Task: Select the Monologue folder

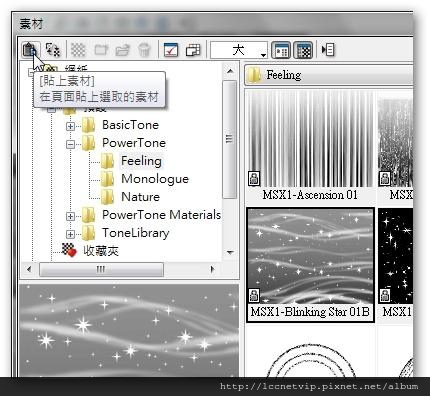Action: pos(155,179)
